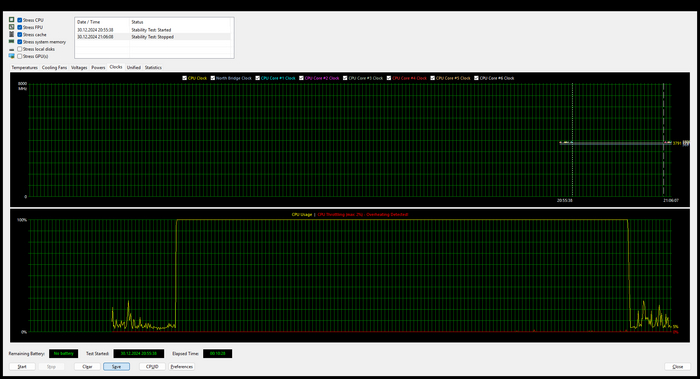Toggle the Stress system memory checkbox
Screen dimensions: 700x379
tap(20, 42)
